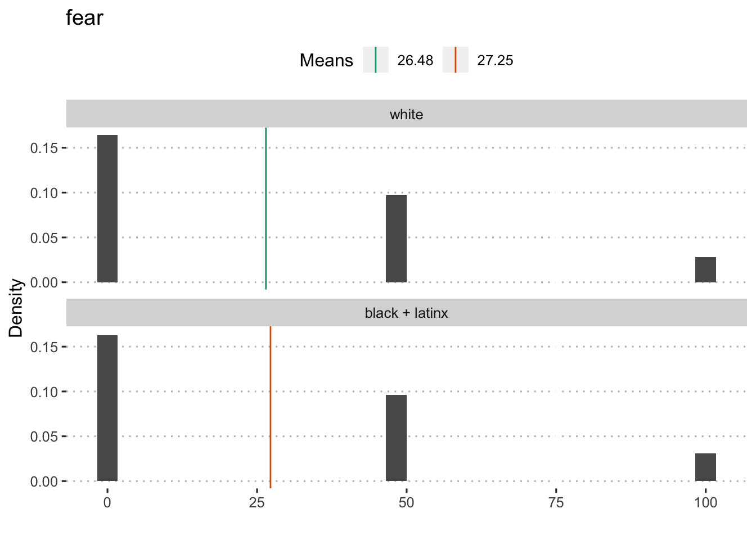
Task: Click the x-axis tick label 75
Action: tap(556, 502)
